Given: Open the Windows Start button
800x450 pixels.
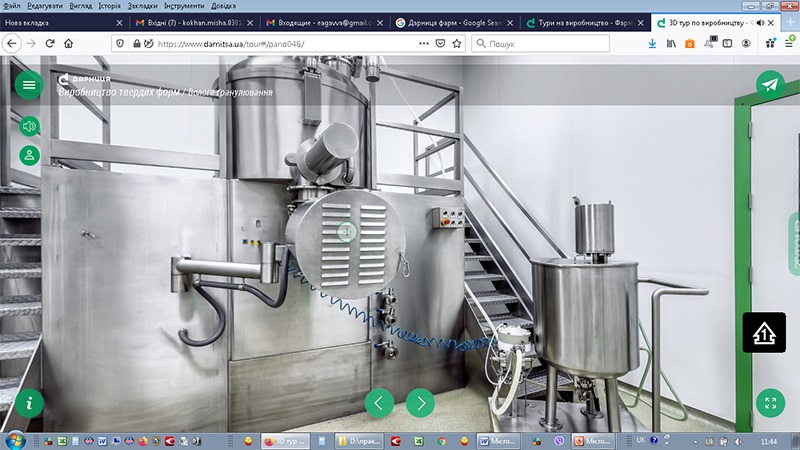Looking at the screenshot, I should (14, 440).
